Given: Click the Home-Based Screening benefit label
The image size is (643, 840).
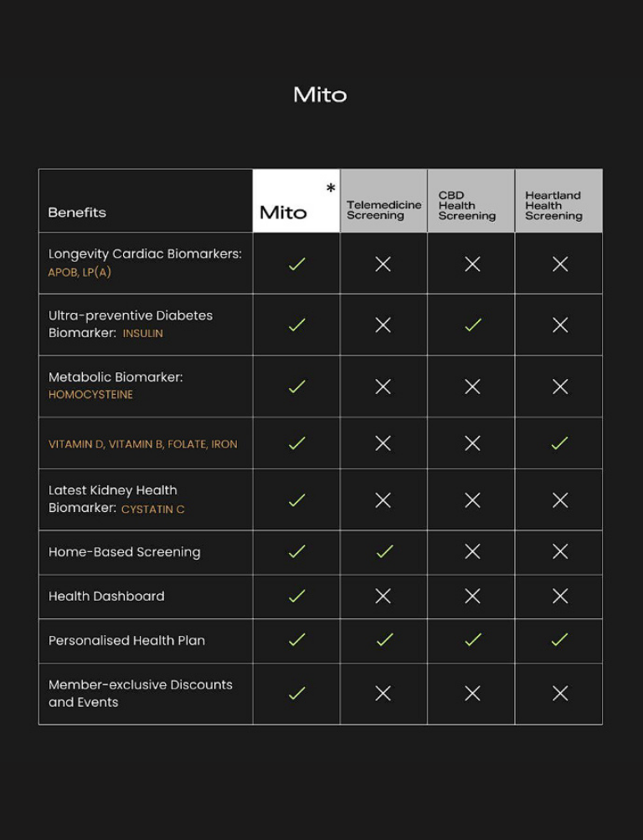Looking at the screenshot, I should click(125, 552).
